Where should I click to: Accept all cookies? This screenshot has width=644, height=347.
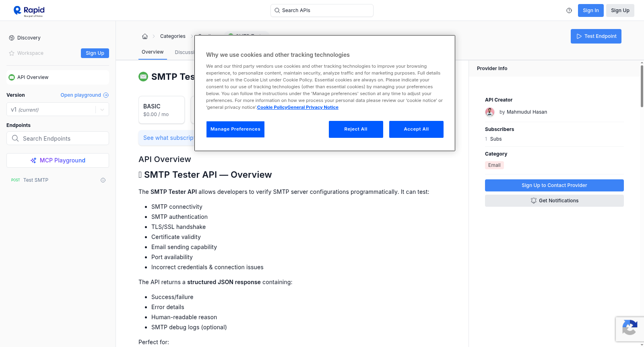(416, 129)
